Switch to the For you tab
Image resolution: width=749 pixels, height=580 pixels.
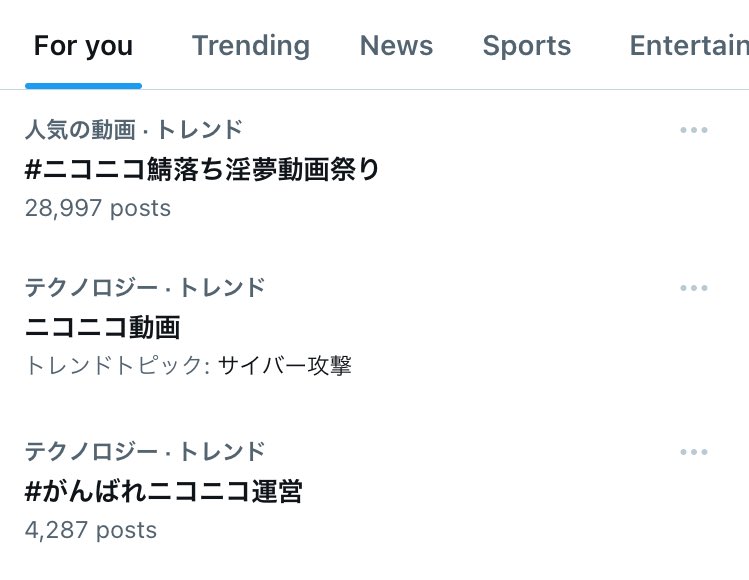[83, 46]
